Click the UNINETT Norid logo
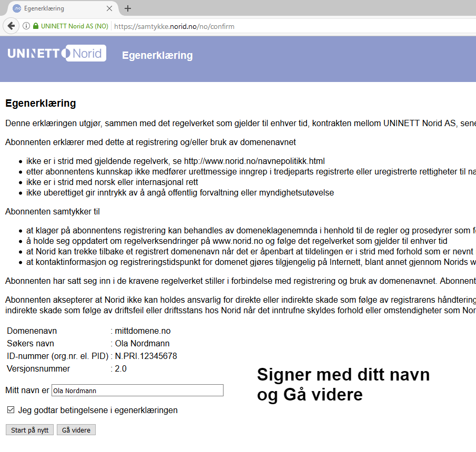Screen dimensions: 476x452 (57, 54)
